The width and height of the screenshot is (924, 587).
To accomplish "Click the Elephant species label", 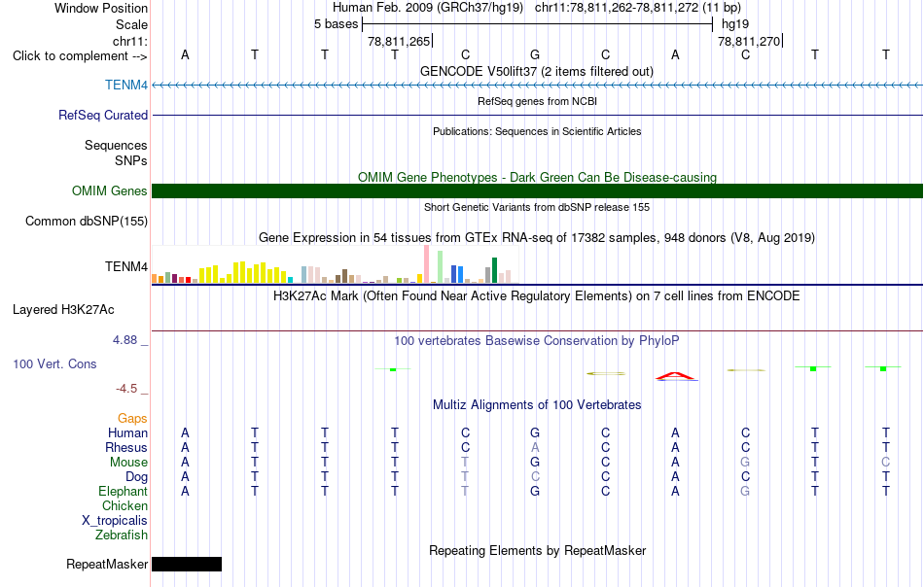I will [123, 491].
